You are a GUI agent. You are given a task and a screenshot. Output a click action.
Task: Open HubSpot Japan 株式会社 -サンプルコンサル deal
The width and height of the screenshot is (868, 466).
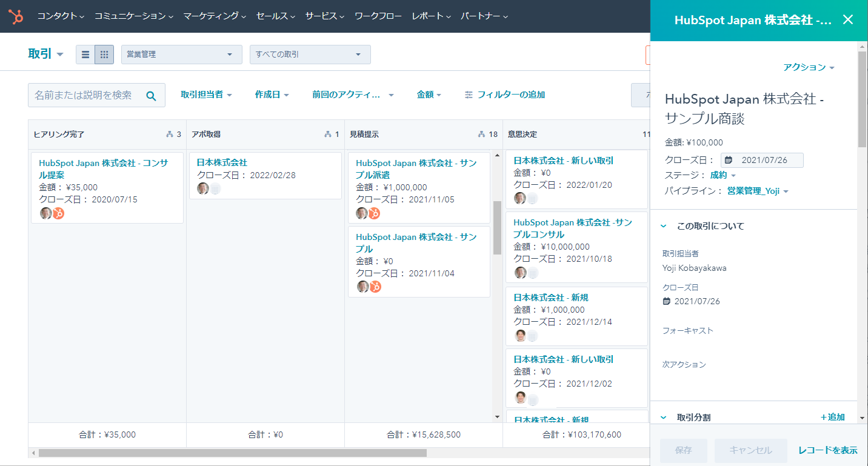pyautogui.click(x=573, y=228)
